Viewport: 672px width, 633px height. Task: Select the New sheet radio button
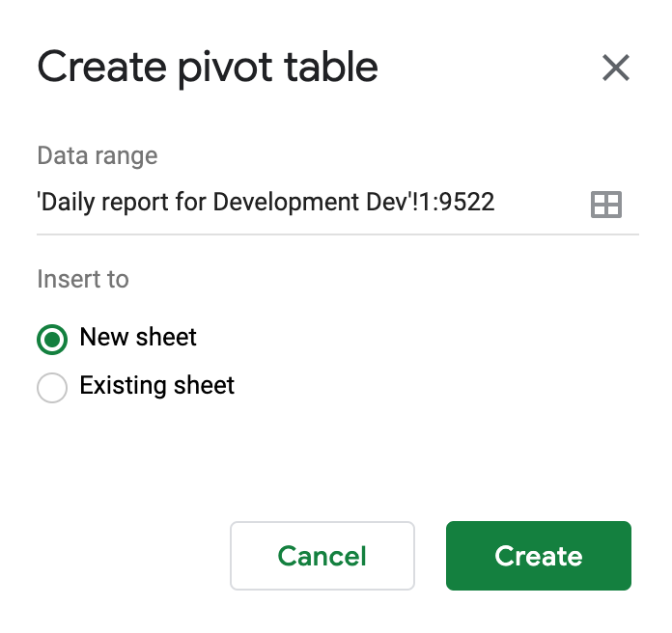point(52,340)
